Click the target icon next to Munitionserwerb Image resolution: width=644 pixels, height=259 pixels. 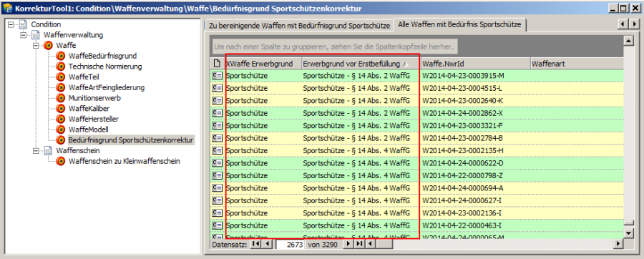[61, 98]
